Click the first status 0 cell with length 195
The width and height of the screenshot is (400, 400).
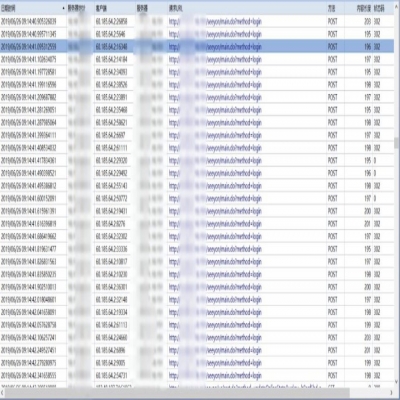coord(375,161)
